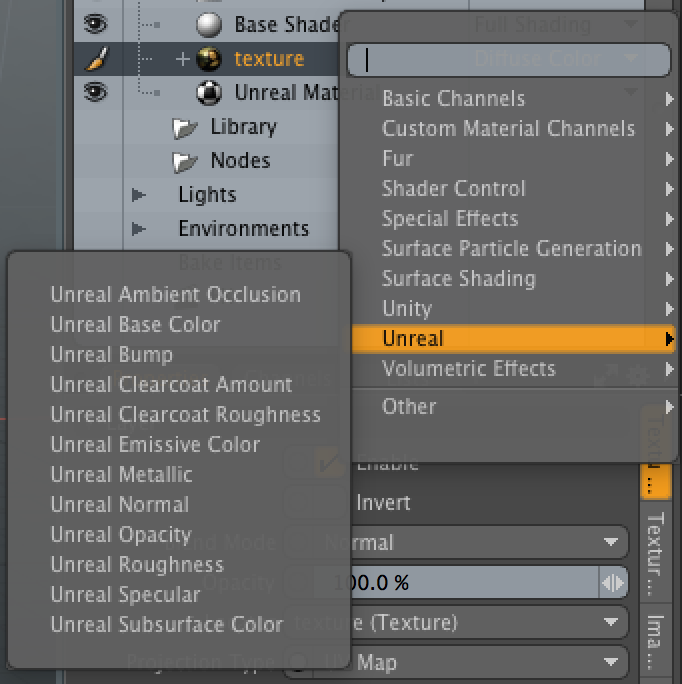The height and width of the screenshot is (684, 682).
Task: Click the paintbrush icon beside texture layer
Action: [x=96, y=59]
